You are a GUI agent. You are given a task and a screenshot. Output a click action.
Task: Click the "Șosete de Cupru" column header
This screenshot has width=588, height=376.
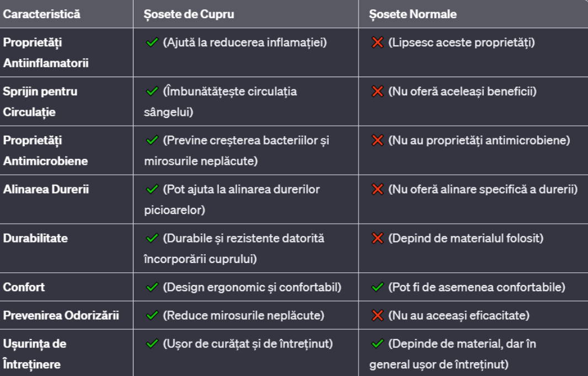tap(189, 14)
